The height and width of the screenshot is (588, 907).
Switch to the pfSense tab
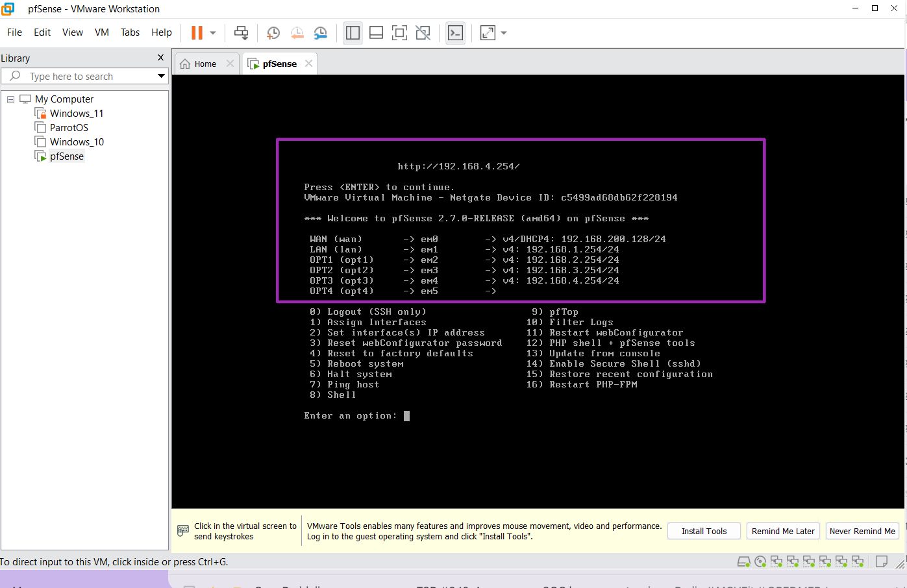tap(279, 64)
